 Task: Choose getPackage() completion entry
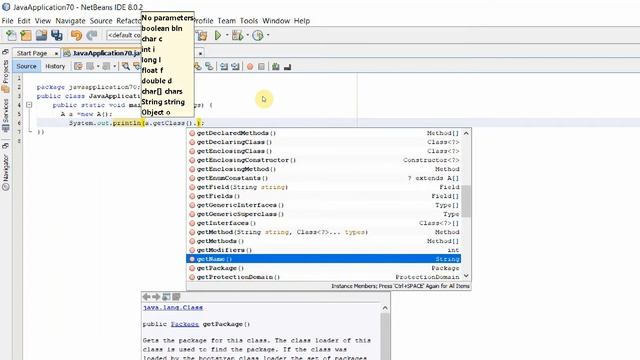pyautogui.click(x=323, y=268)
